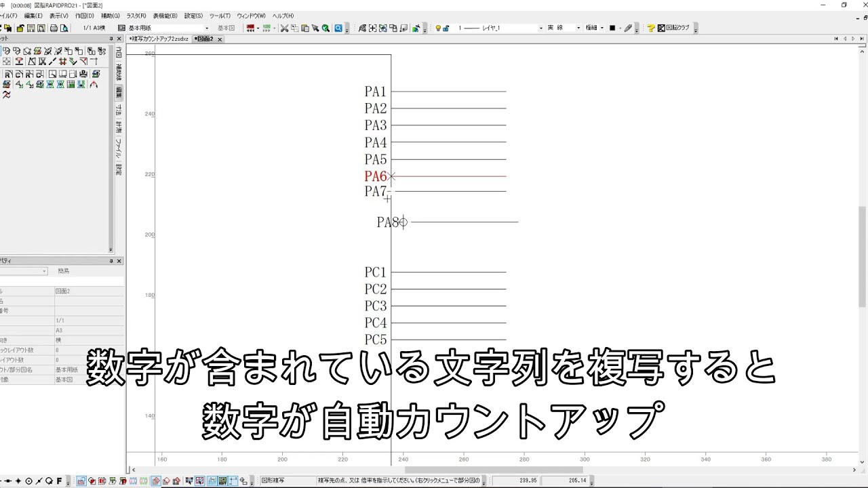
Task: Click the black line color swatch in the toolbar
Action: coord(612,28)
